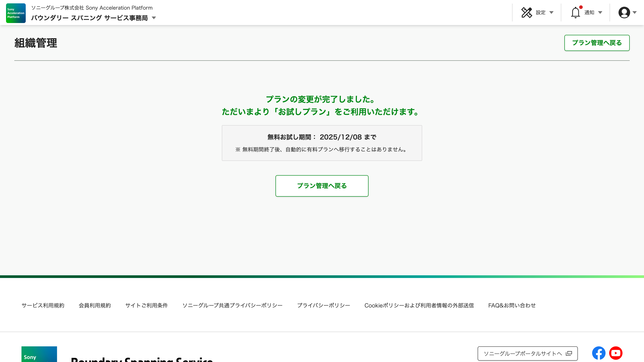Open the Facebook page icon

point(599,353)
